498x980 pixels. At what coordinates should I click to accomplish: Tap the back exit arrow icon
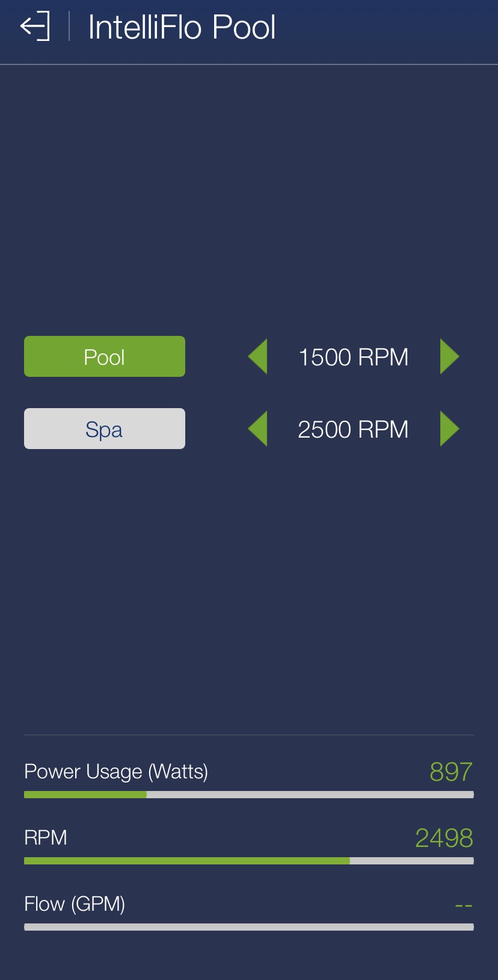pos(35,26)
